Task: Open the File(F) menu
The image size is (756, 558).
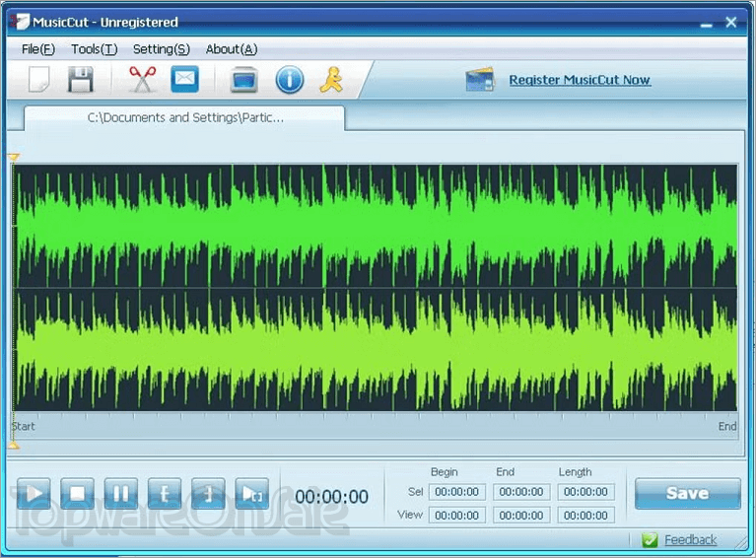Action: pyautogui.click(x=38, y=49)
